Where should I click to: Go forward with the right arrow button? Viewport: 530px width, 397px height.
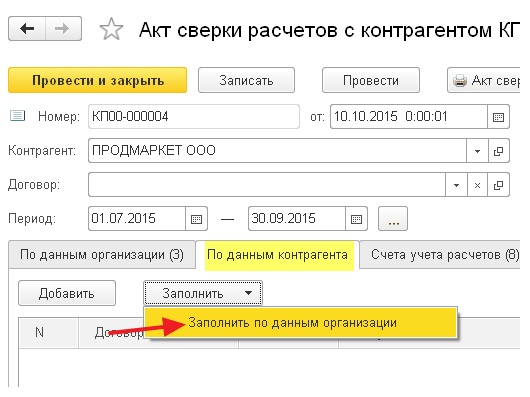click(63, 29)
